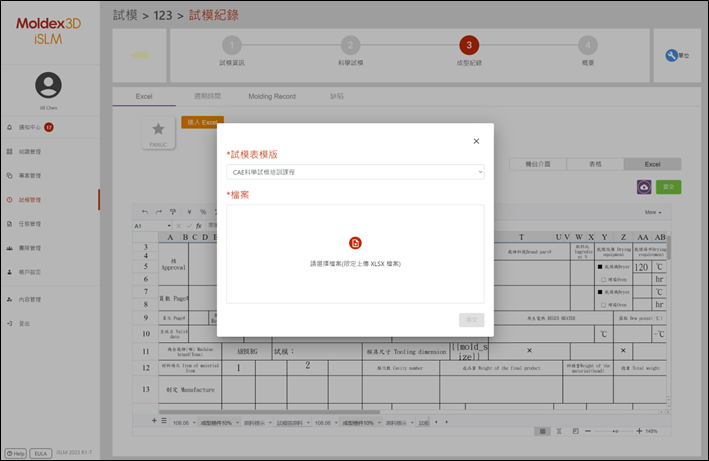
Task: Click the purple cloud upload icon
Action: (644, 187)
